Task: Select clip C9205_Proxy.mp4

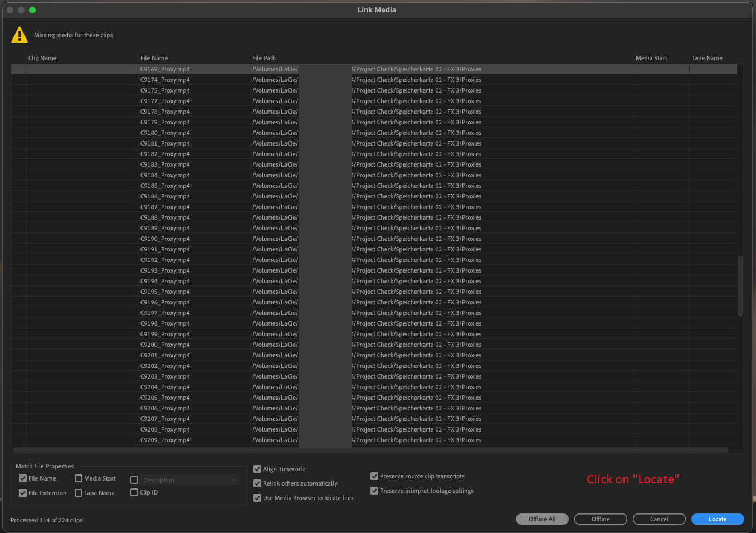Action: 374,398
